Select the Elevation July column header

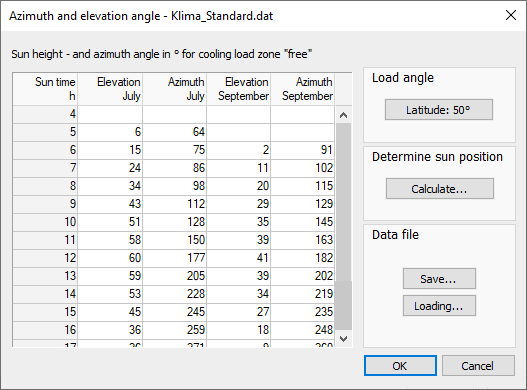click(110, 89)
